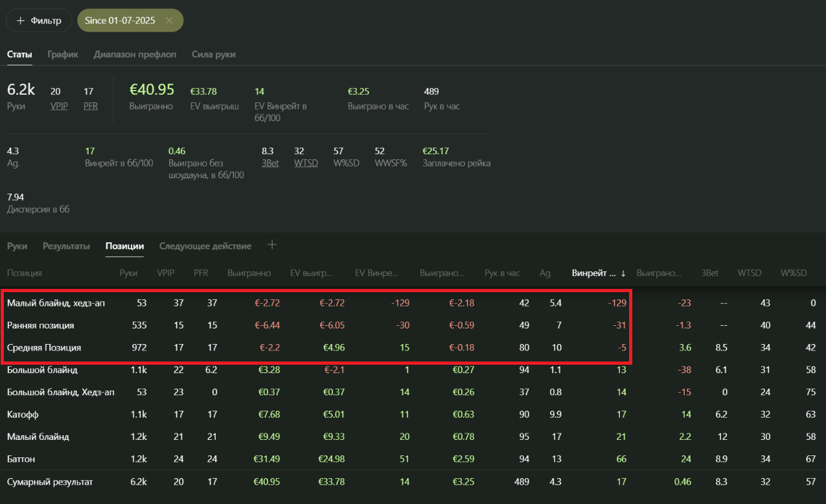
Task: Sort by the Рук в час column header
Action: [x=502, y=273]
